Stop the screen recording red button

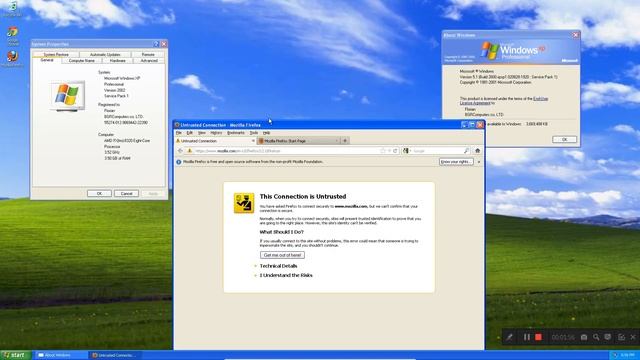(x=538, y=337)
